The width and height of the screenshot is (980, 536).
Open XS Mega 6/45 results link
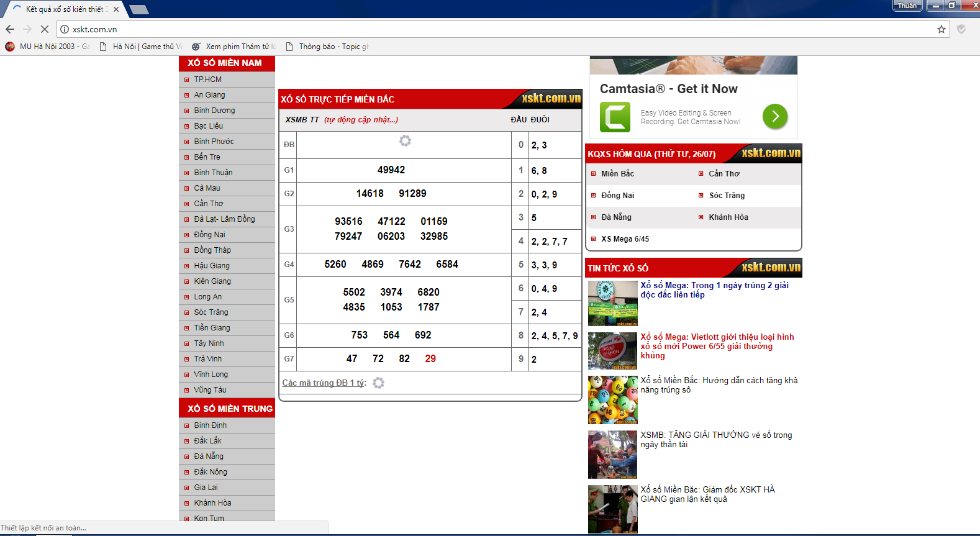(x=625, y=239)
